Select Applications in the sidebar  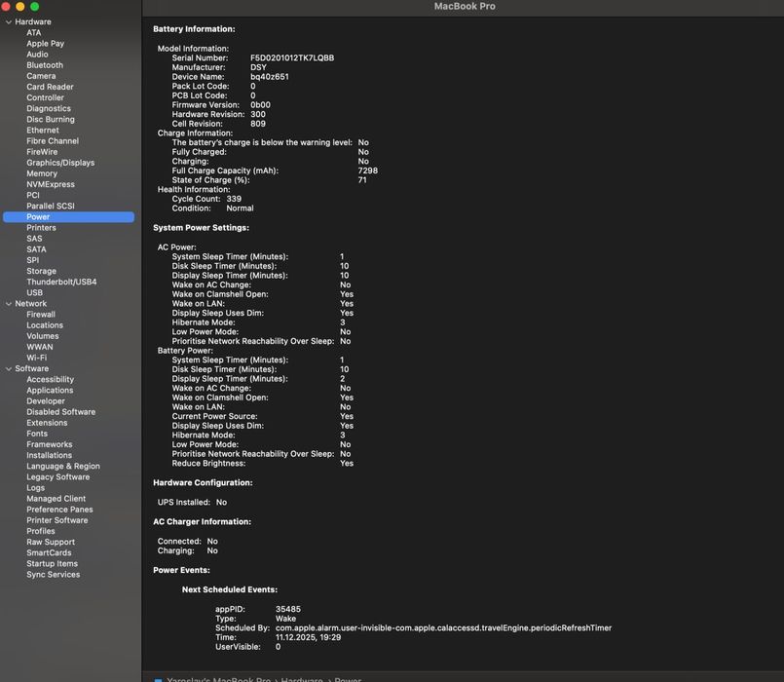coord(50,391)
